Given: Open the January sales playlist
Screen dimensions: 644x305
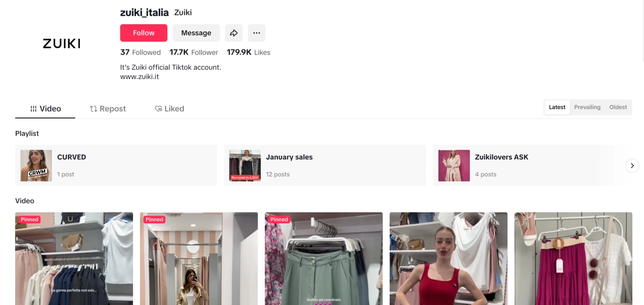Looking at the screenshot, I should 325,166.
